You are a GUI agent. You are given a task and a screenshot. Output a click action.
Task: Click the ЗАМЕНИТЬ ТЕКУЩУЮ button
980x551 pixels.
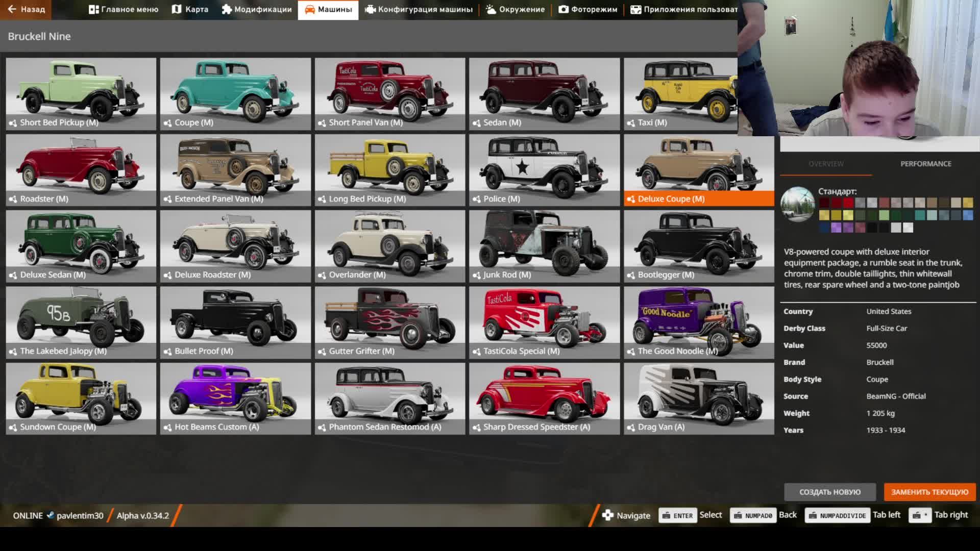(929, 492)
